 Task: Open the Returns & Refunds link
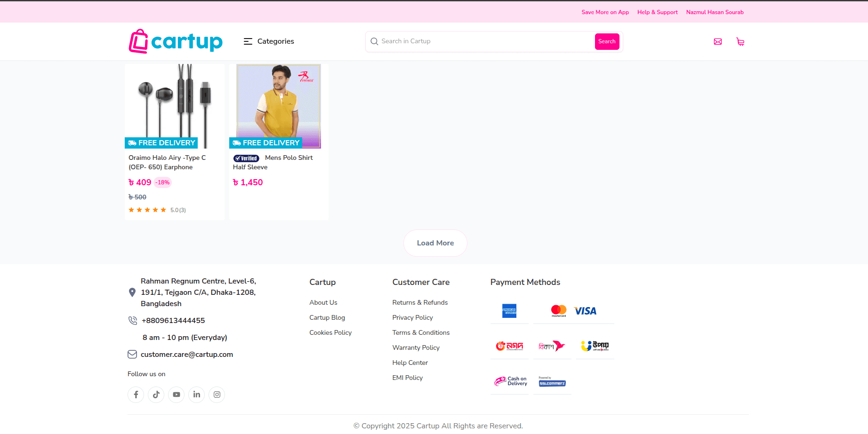point(420,302)
